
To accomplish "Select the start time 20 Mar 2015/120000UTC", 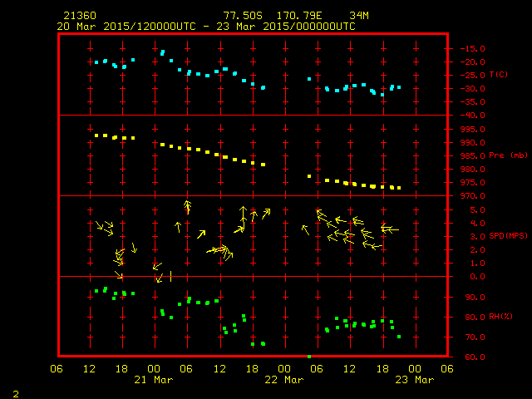I will [x=126, y=27].
